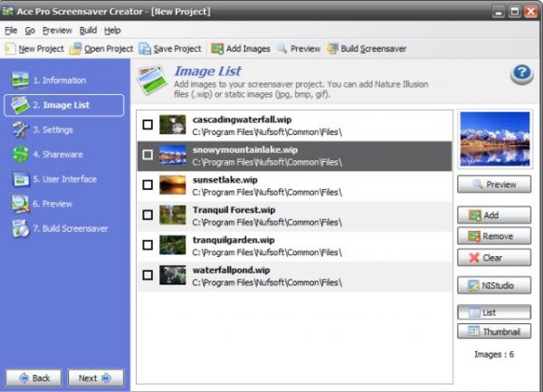The width and height of the screenshot is (543, 392).
Task: Click the Preview step icon in sidebar
Action: tap(21, 204)
